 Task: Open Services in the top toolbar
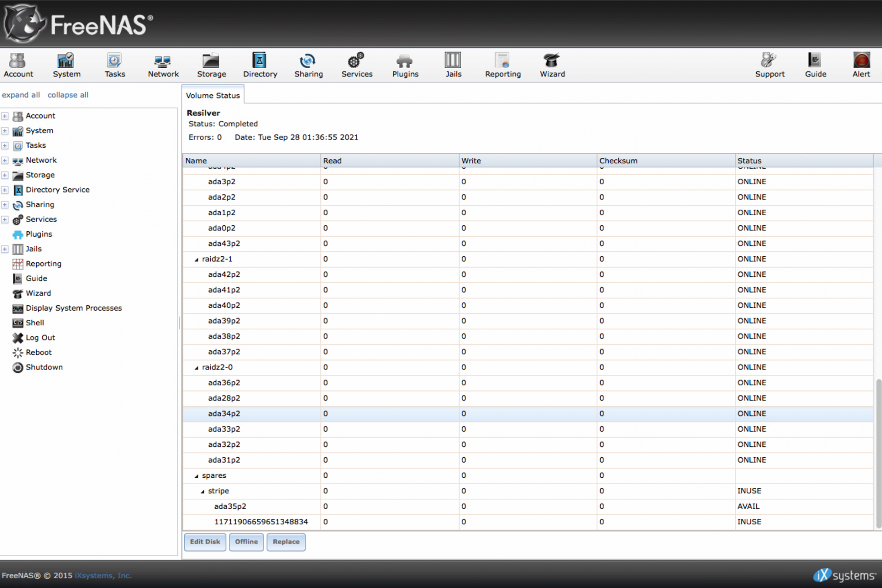357,65
